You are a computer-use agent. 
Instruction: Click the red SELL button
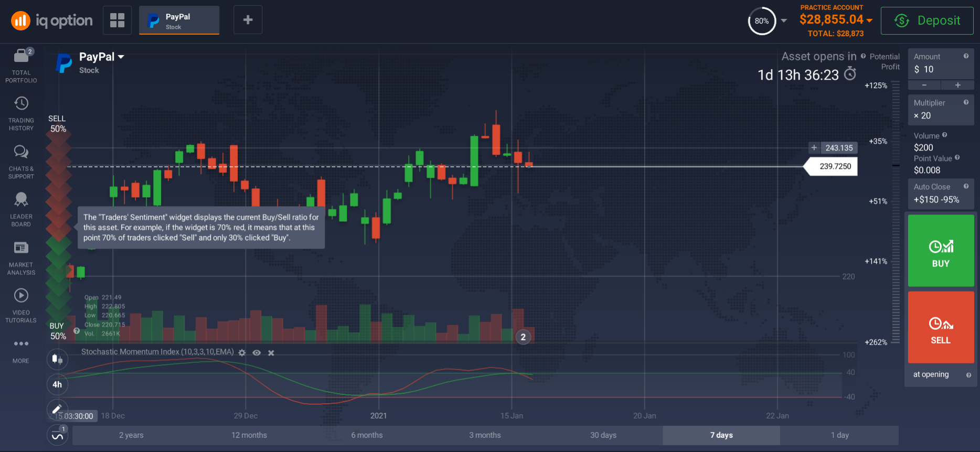941,327
